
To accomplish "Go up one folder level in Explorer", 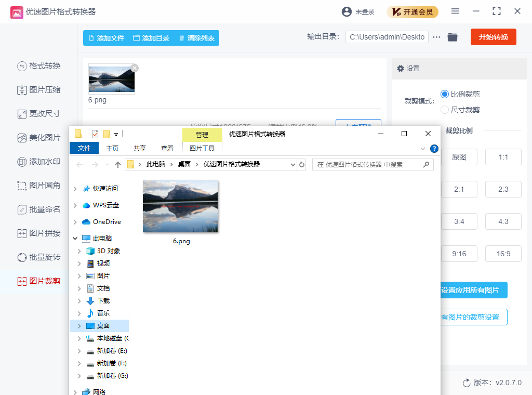I will [118, 165].
